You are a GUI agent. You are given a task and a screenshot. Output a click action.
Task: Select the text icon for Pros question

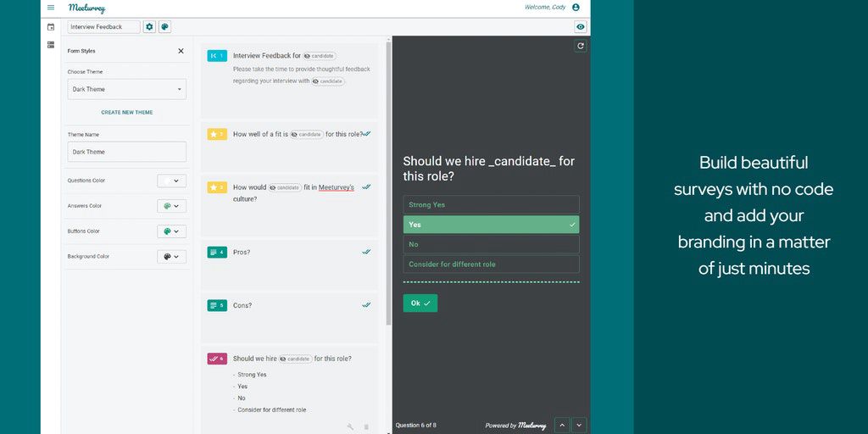pyautogui.click(x=217, y=252)
